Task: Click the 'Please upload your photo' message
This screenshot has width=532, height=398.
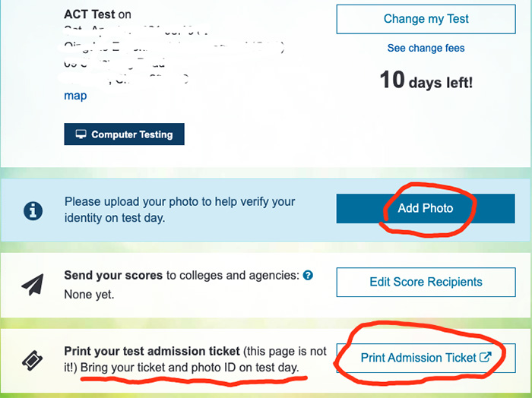Action: 180,210
